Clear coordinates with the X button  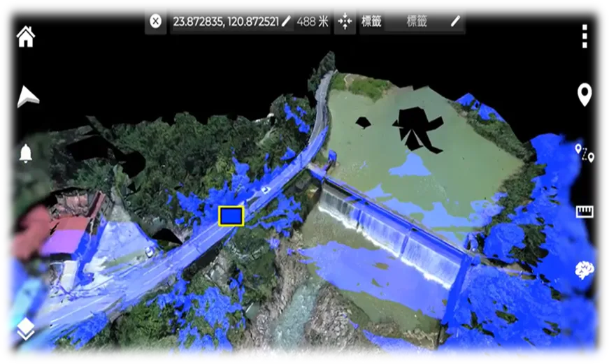[x=156, y=22]
